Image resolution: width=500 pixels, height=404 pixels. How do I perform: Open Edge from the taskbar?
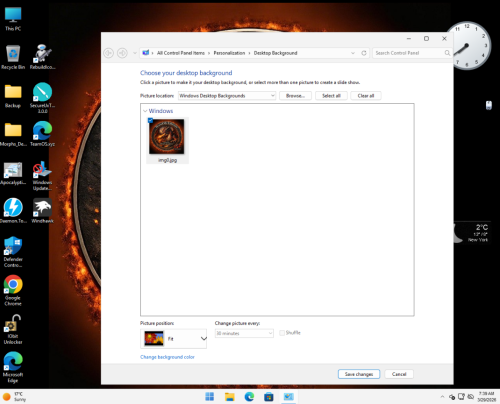coord(249,397)
